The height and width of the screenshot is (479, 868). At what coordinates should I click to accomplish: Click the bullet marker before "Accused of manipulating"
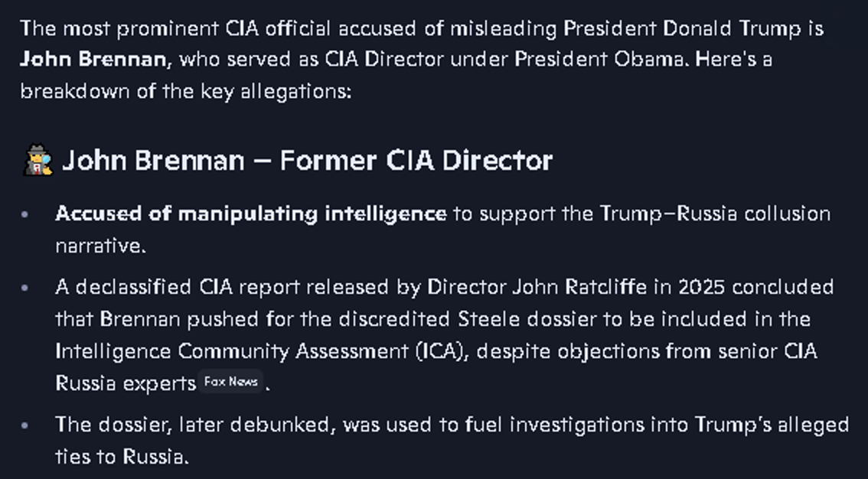click(25, 214)
